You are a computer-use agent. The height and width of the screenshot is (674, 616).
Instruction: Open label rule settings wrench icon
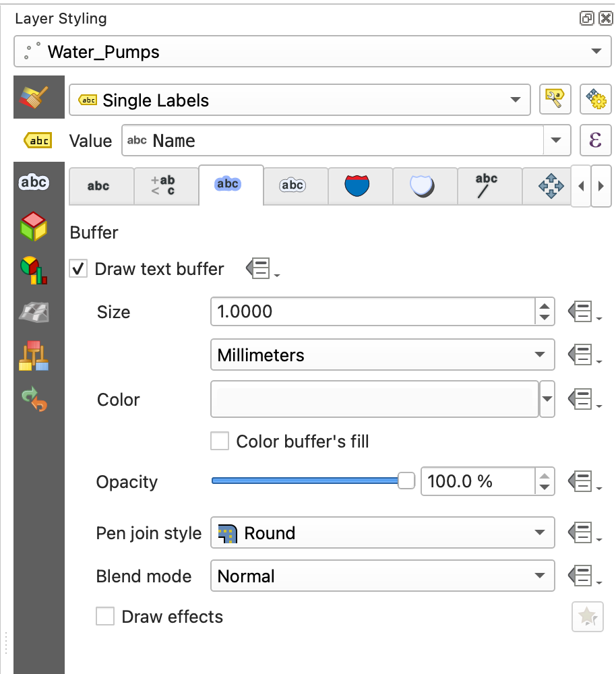(x=555, y=100)
